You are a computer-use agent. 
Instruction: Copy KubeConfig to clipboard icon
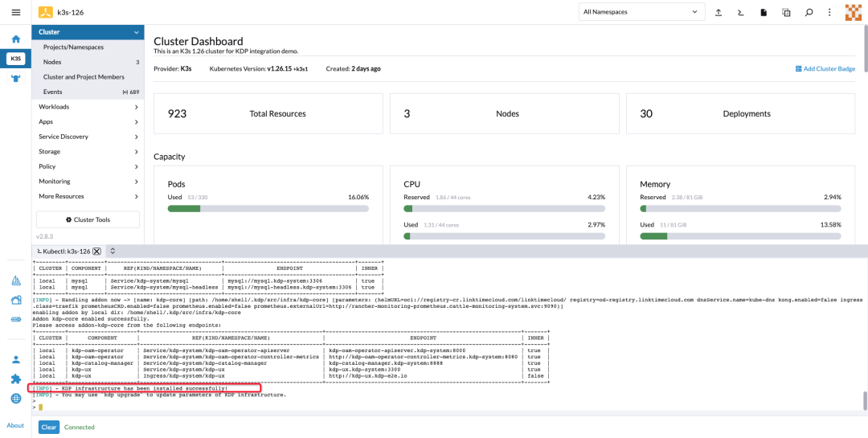tap(785, 12)
